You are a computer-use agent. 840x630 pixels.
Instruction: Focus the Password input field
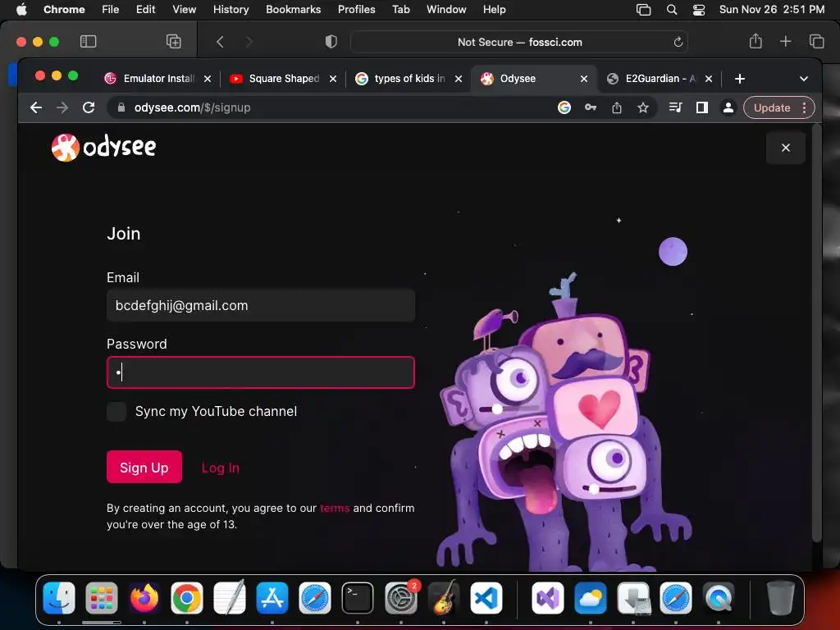pyautogui.click(x=261, y=372)
